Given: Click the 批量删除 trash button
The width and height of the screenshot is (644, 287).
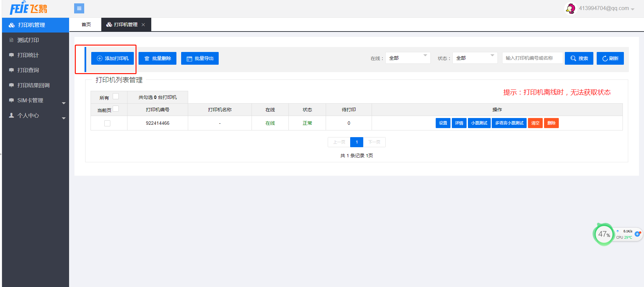Looking at the screenshot, I should [157, 58].
